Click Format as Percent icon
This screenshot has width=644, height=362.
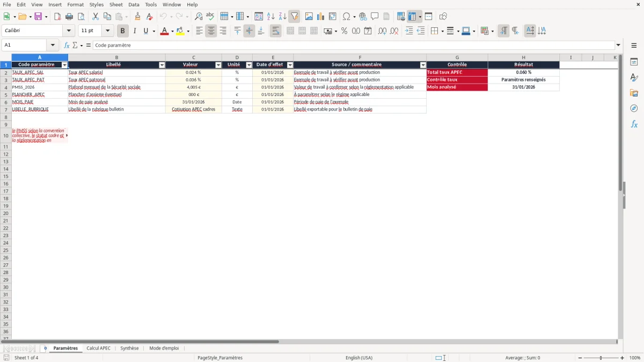pyautogui.click(x=344, y=31)
